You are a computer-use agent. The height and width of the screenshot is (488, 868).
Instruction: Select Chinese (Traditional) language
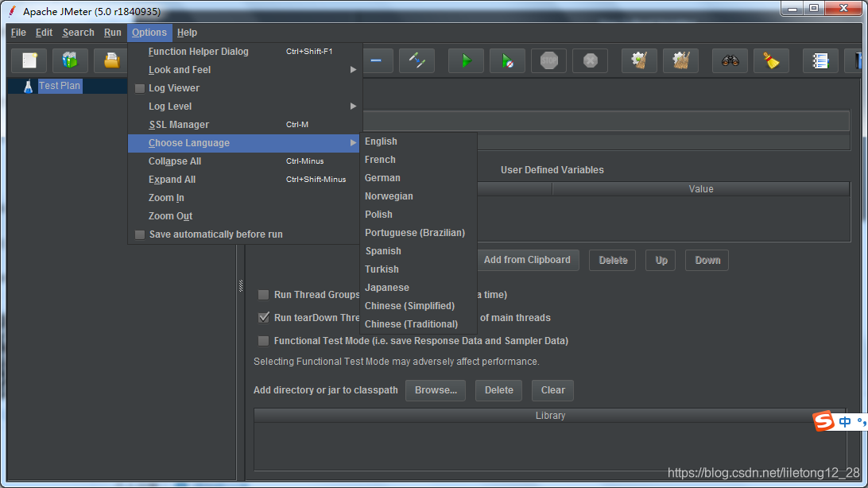(x=418, y=323)
